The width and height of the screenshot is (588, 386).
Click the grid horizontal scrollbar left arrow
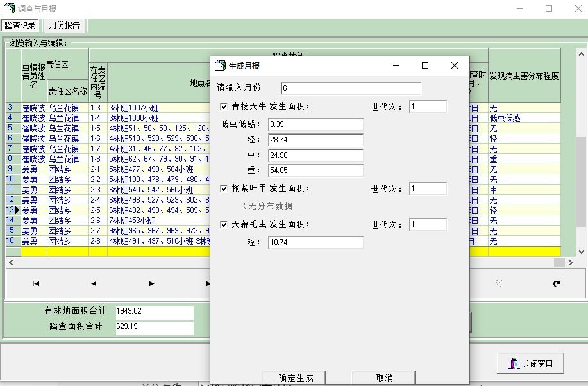click(11, 262)
